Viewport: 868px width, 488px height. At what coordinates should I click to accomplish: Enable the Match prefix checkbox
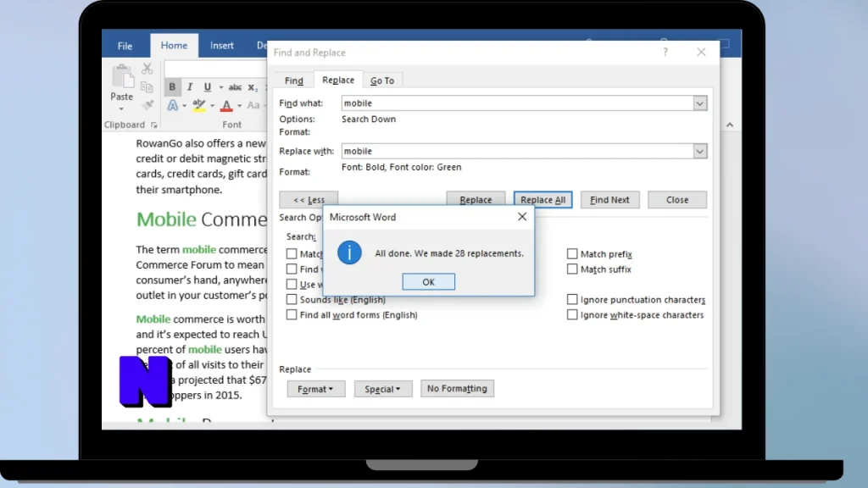[x=572, y=254]
